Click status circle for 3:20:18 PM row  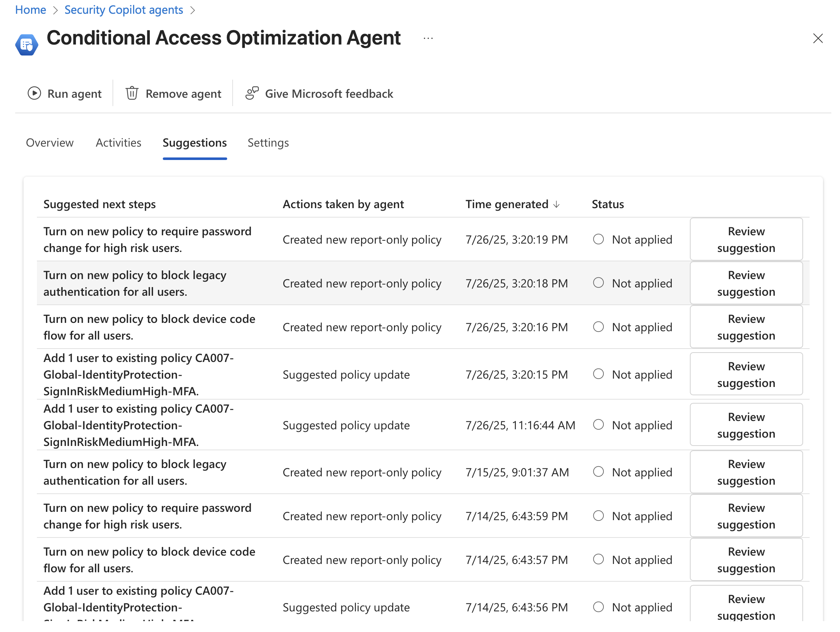point(598,283)
